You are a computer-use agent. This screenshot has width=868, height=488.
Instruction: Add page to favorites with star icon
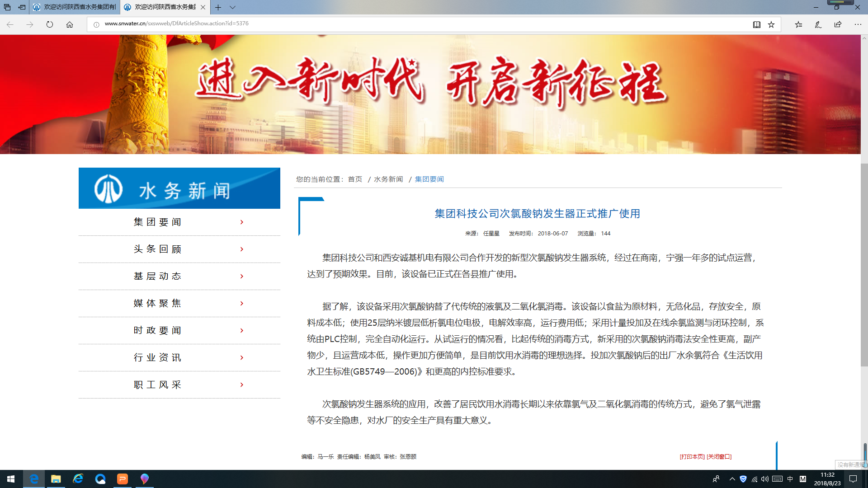click(x=771, y=24)
